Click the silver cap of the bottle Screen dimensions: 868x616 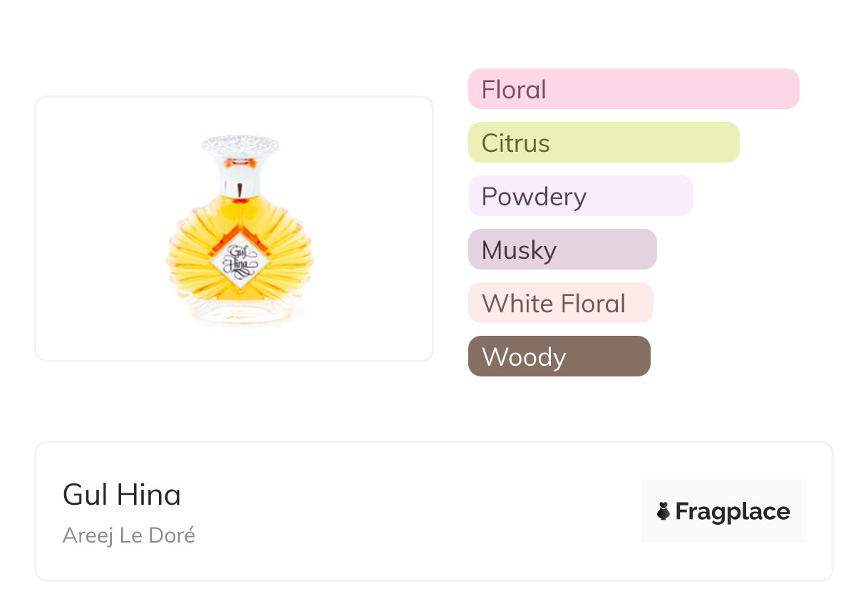(240, 145)
